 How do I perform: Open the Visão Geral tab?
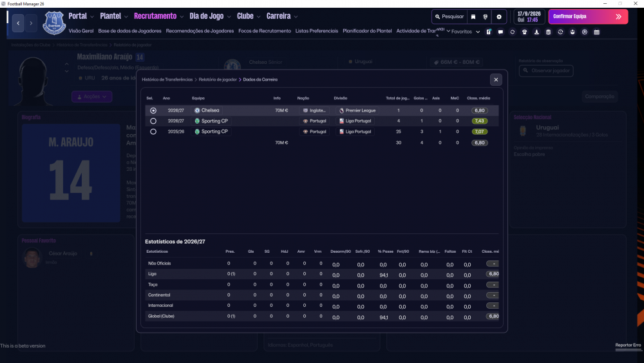(81, 31)
